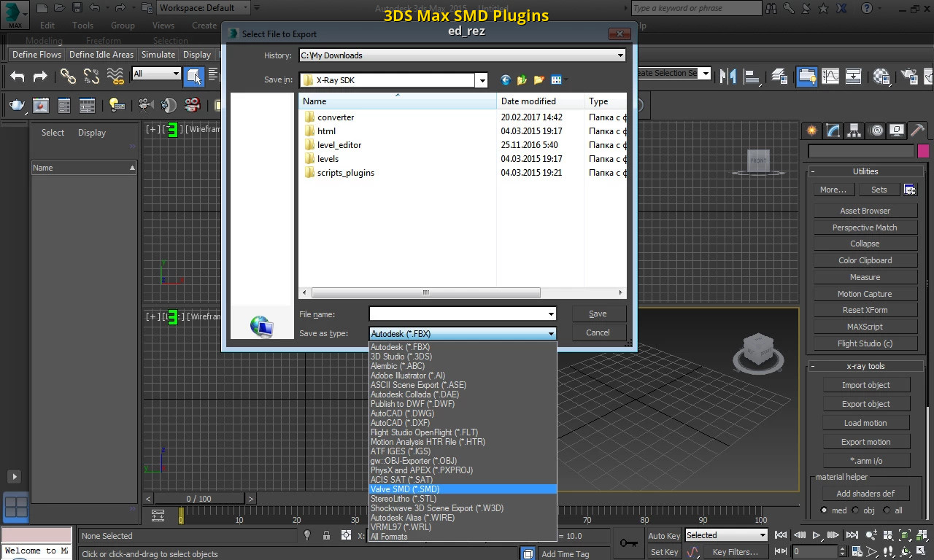The height and width of the screenshot is (560, 934).
Task: Open the Rendered Frame Window icon
Action: (41, 105)
